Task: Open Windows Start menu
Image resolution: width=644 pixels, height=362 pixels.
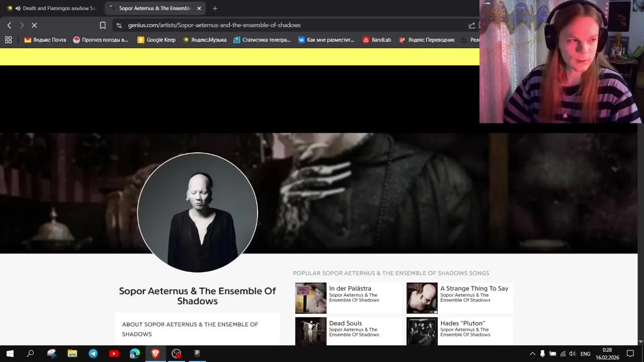Action: coord(10,353)
